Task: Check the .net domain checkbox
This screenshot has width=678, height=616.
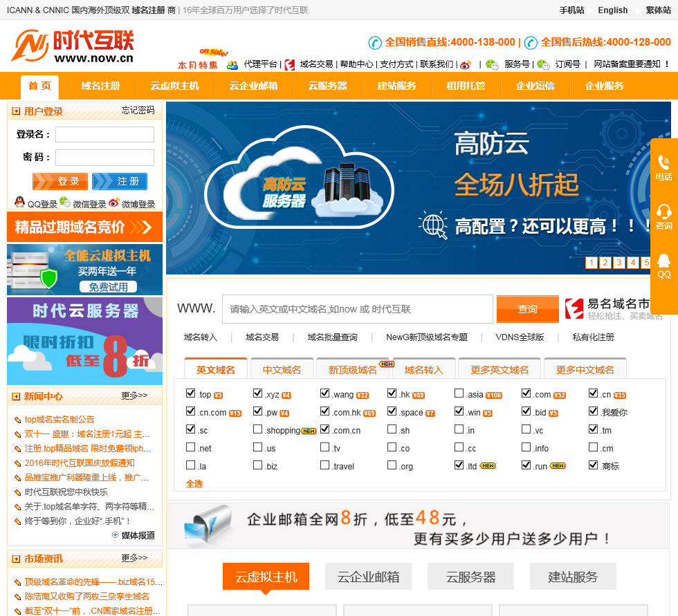Action: (x=190, y=447)
